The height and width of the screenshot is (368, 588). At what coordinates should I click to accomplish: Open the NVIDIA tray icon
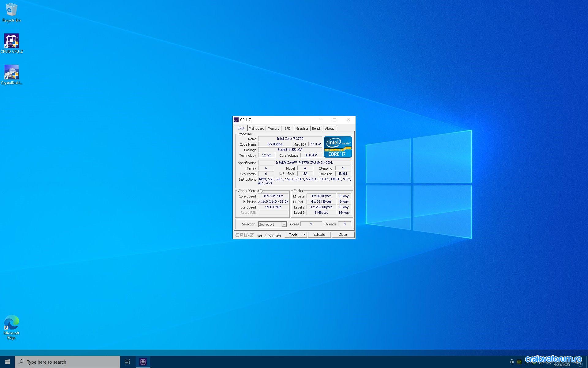(x=519, y=362)
